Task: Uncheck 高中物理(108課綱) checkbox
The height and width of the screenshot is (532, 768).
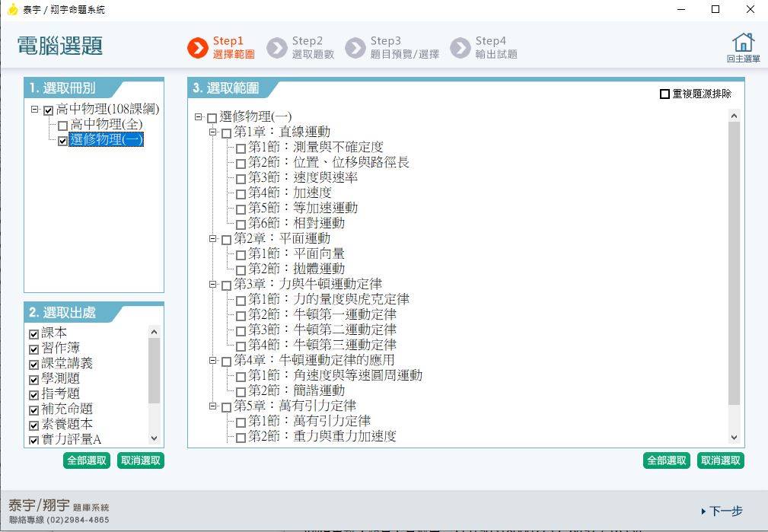Action: (48, 110)
